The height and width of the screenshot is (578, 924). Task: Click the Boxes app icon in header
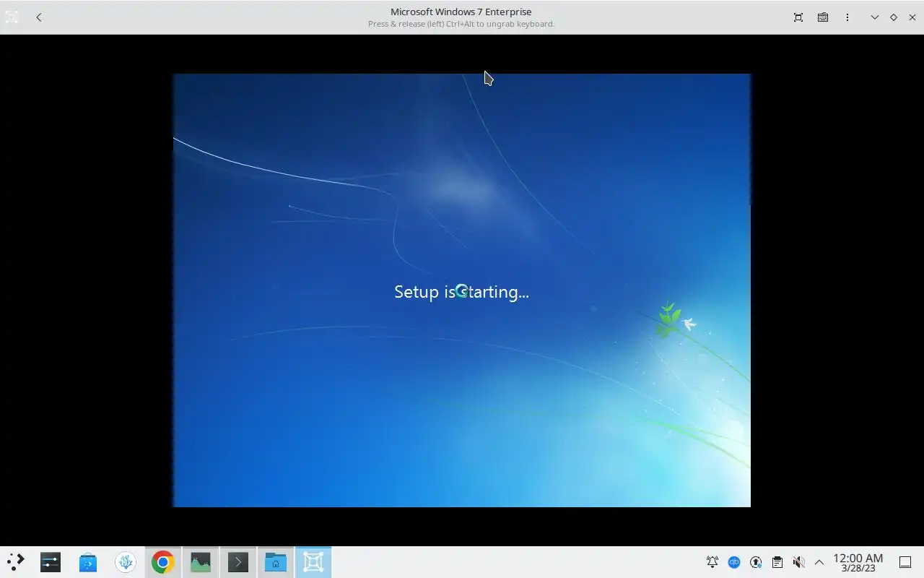[x=12, y=17]
